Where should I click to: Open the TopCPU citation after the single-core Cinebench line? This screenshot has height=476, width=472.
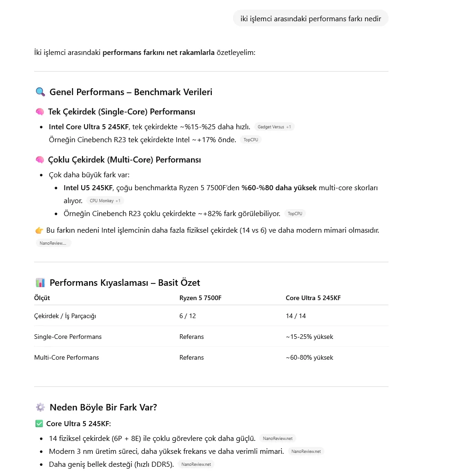[251, 140]
